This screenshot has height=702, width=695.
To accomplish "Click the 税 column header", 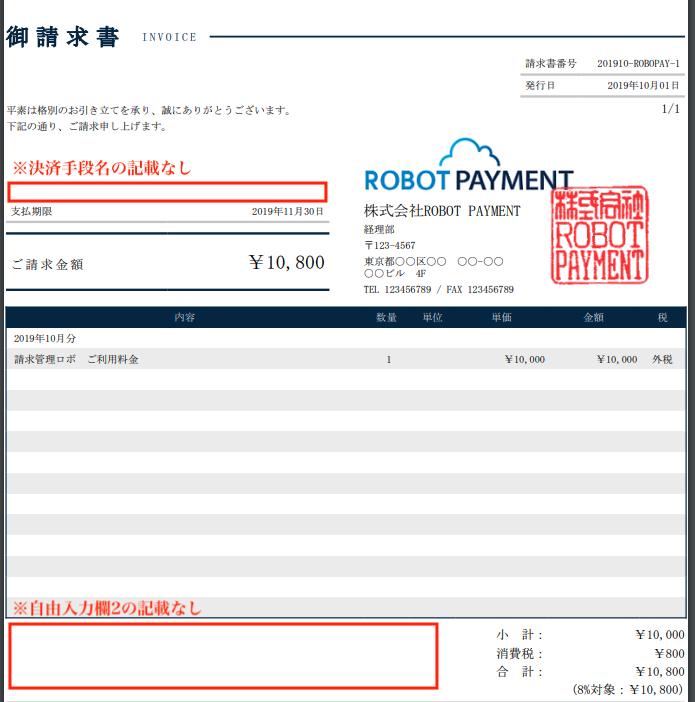I will click(x=663, y=317).
